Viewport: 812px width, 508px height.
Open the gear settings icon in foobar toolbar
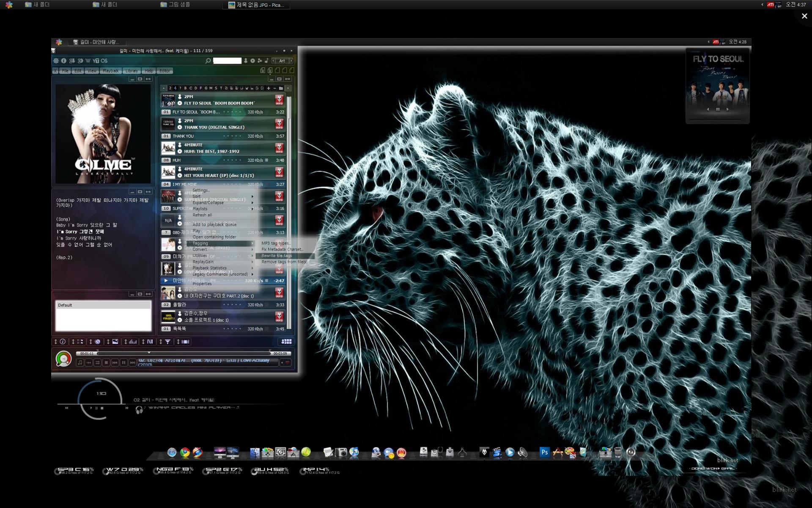[x=56, y=61]
